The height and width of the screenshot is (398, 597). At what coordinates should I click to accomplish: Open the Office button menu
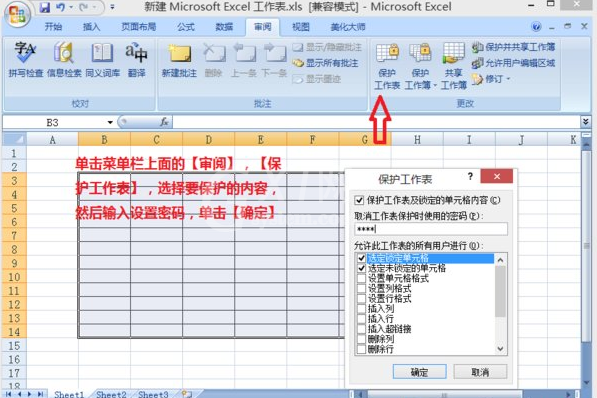click(x=16, y=14)
